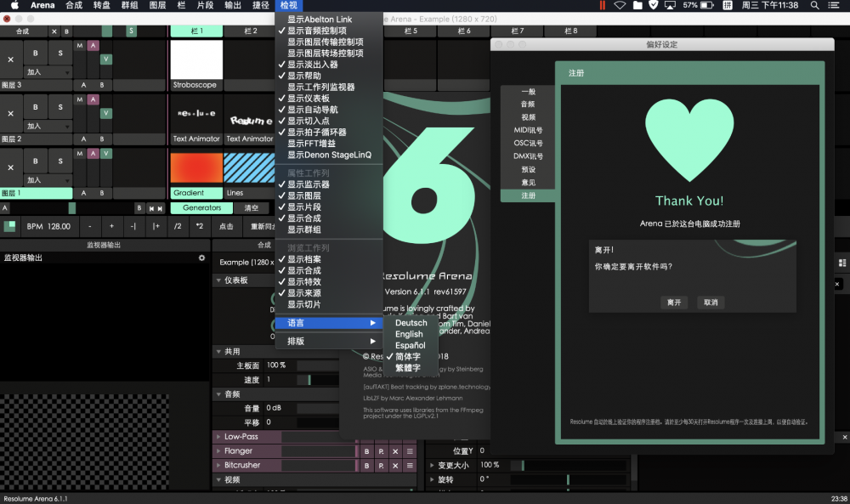Open the 加入 blend dropdown of 图层 3
Screen dimensions: 850x504
tap(48, 72)
